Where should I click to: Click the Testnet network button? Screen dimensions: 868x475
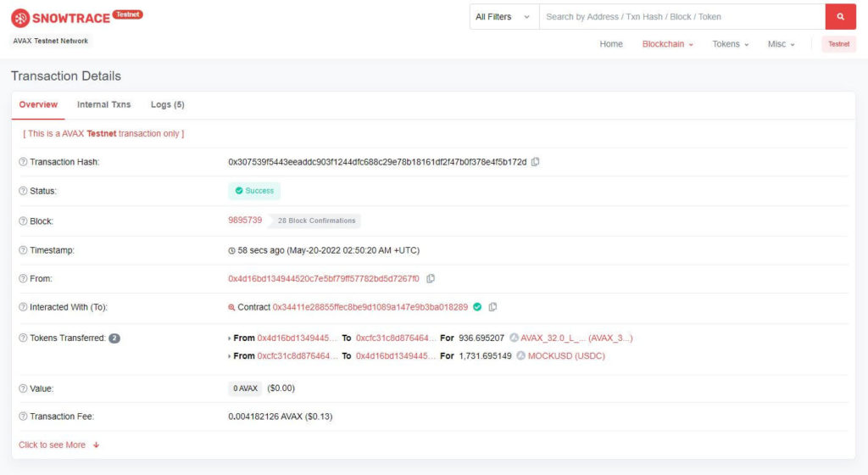pos(838,44)
